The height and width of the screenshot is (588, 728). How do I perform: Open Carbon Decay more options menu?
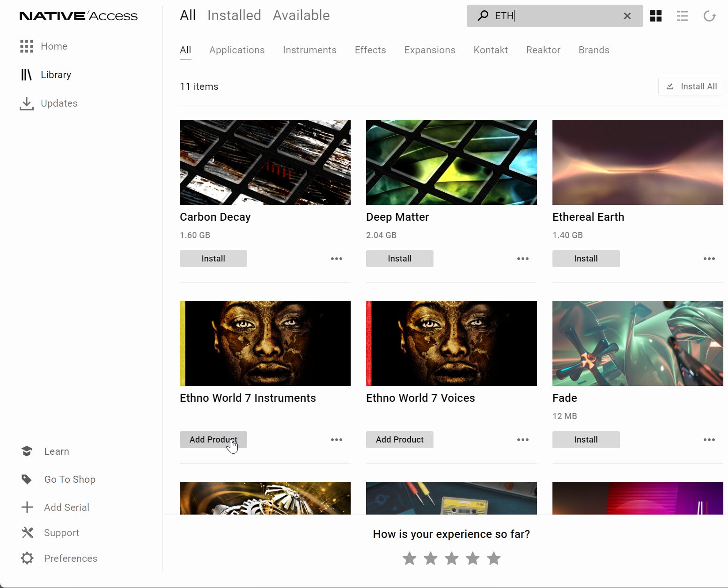click(x=337, y=259)
